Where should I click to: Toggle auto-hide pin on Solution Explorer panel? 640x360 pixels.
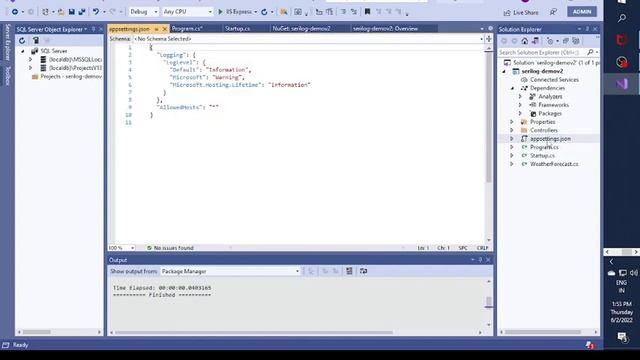pyautogui.click(x=587, y=29)
